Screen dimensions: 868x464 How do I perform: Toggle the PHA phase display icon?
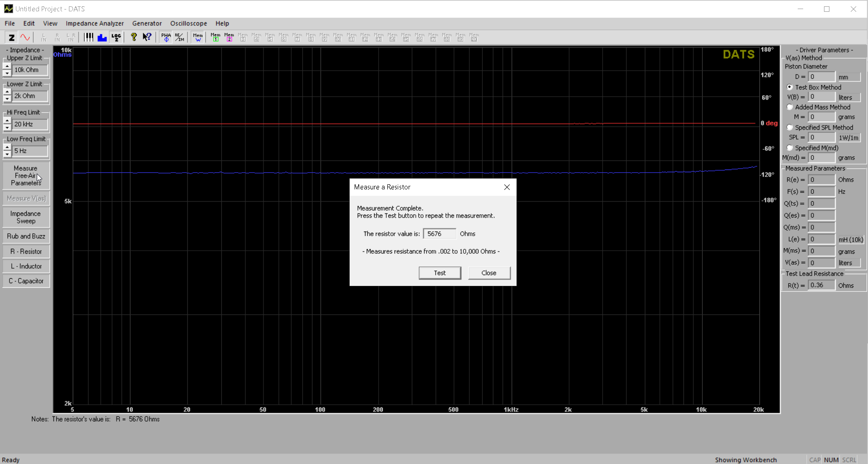tap(166, 38)
